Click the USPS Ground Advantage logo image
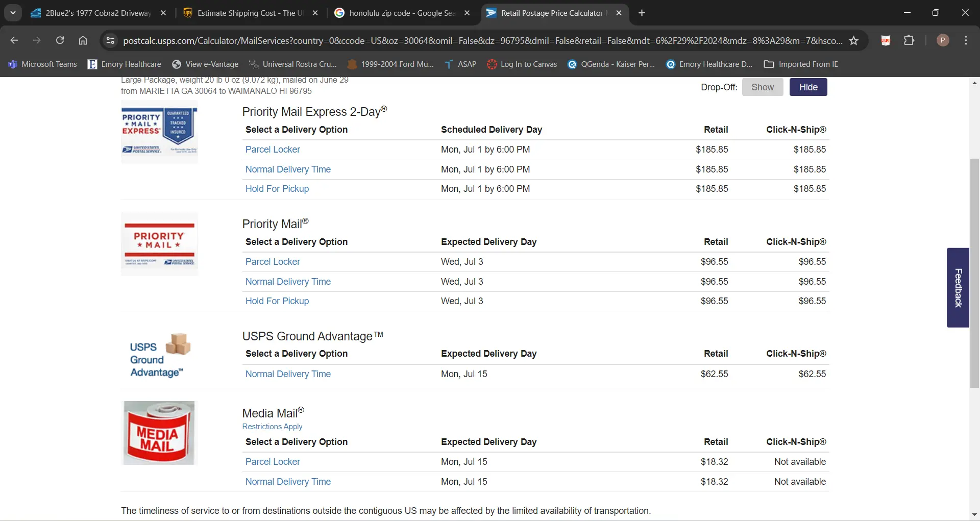The image size is (980, 521). click(x=159, y=356)
